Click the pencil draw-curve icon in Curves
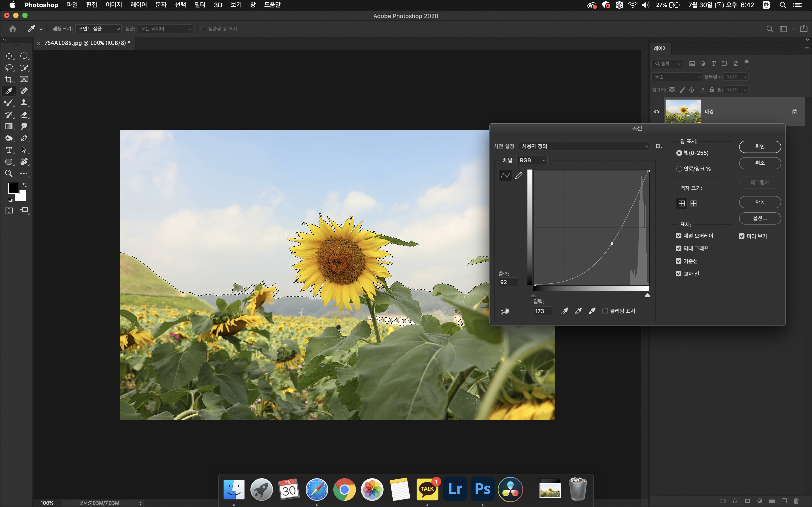 (519, 175)
